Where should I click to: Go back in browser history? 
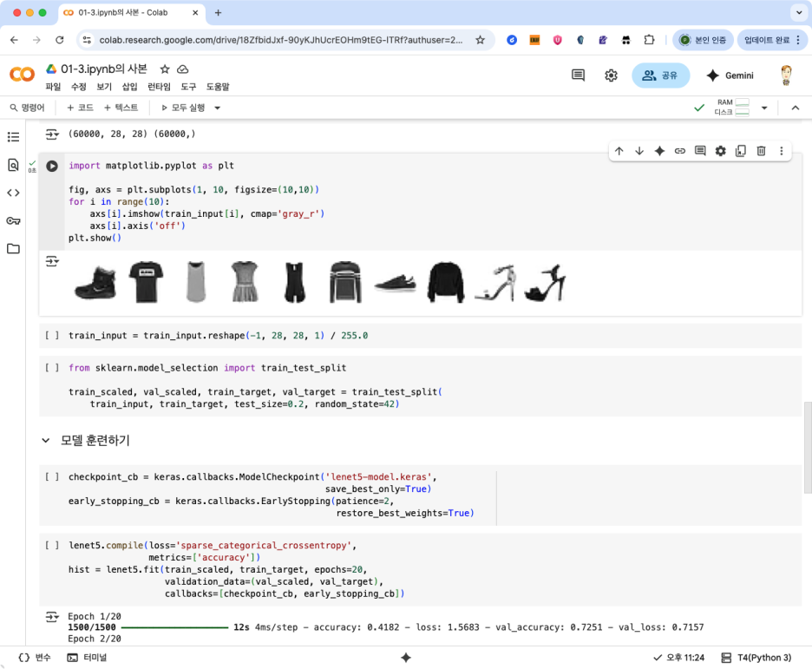tap(14, 40)
